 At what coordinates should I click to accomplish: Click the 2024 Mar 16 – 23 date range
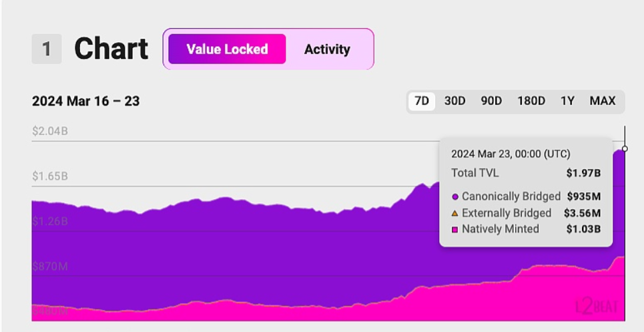[x=85, y=102]
